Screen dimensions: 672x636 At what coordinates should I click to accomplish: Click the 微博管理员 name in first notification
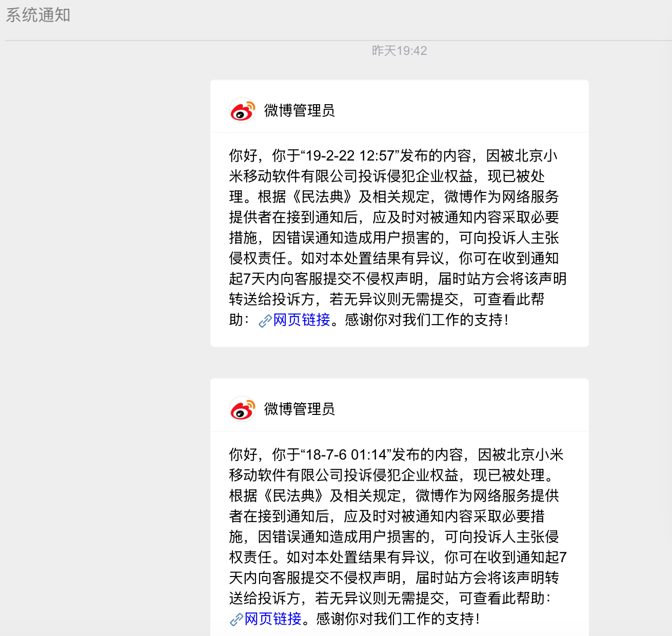pyautogui.click(x=299, y=111)
